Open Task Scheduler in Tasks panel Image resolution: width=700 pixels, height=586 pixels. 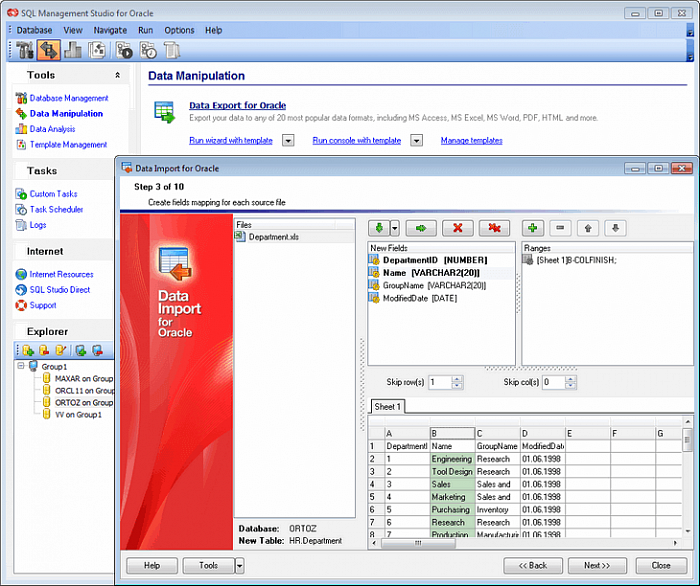coord(56,209)
